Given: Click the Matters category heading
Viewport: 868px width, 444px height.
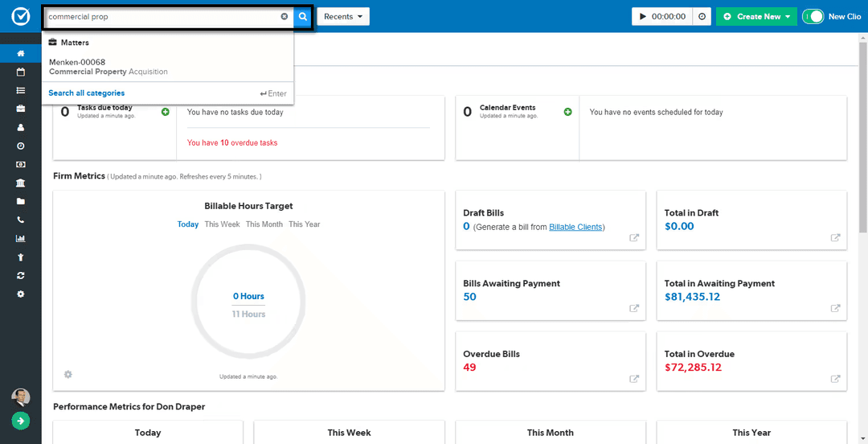Looking at the screenshot, I should [x=75, y=42].
